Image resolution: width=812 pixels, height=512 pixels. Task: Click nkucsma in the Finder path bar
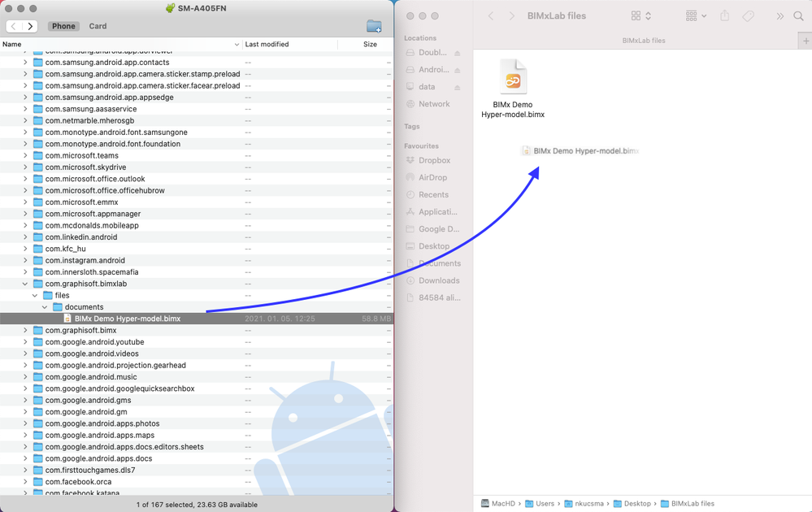(x=584, y=503)
